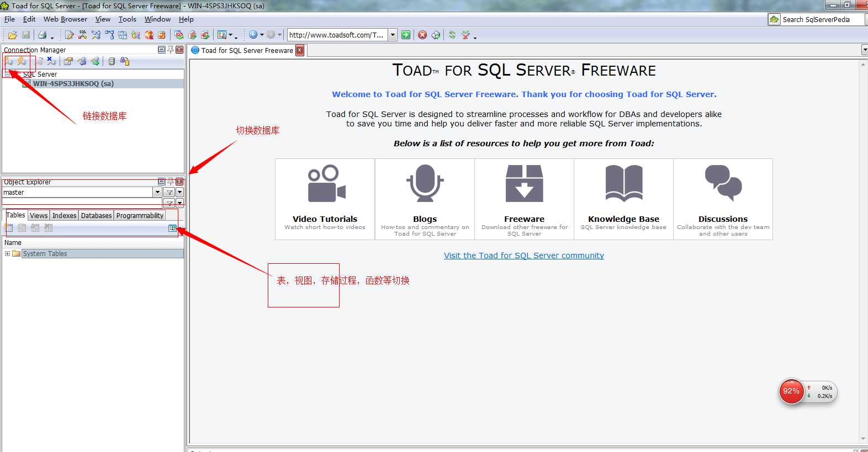Click the browser Forward arrow icon

tap(271, 35)
